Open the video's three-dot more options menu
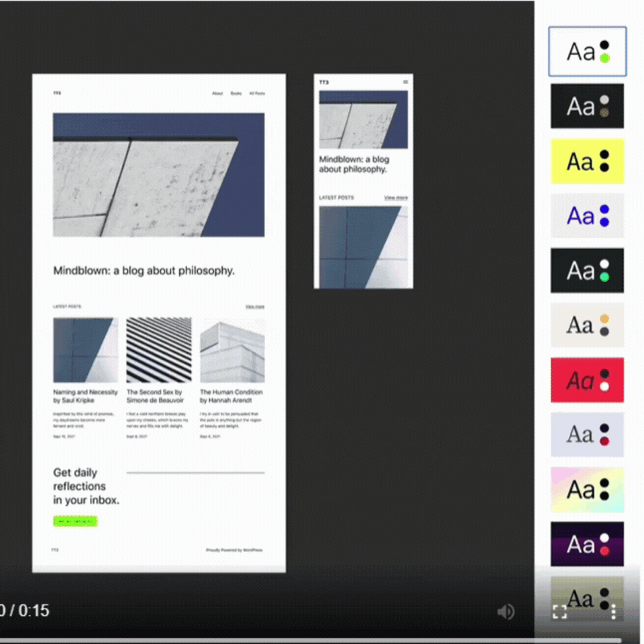Screen dimensions: 644x644 (x=613, y=611)
